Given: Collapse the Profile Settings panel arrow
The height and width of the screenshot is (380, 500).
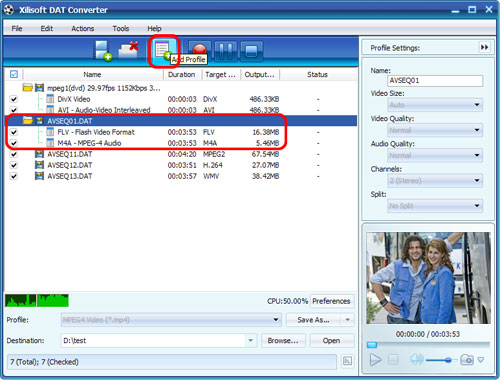Looking at the screenshot, I should click(484, 48).
